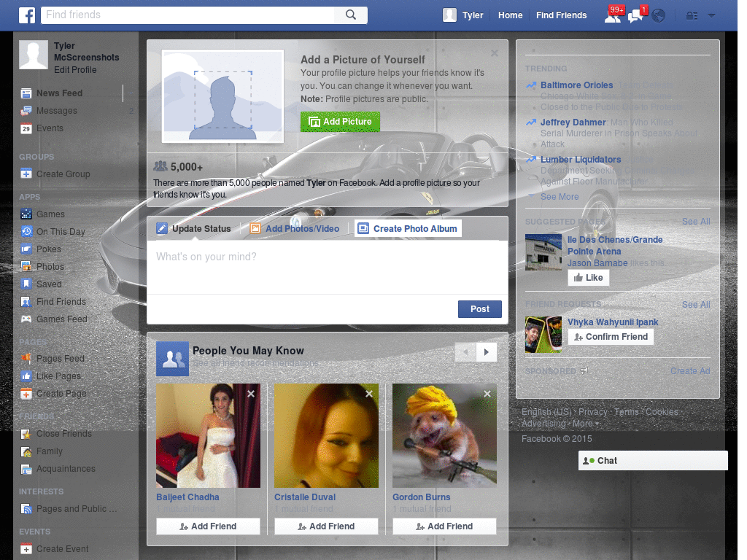Viewport: 747px width, 560px height.
Task: Open Events calendar icon in sidebar
Action: (x=26, y=128)
